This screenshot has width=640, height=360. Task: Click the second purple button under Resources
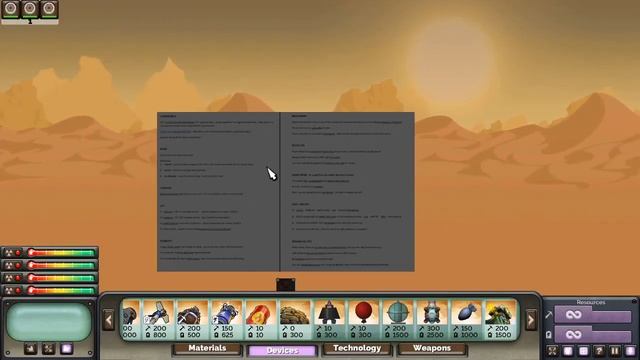point(568,351)
